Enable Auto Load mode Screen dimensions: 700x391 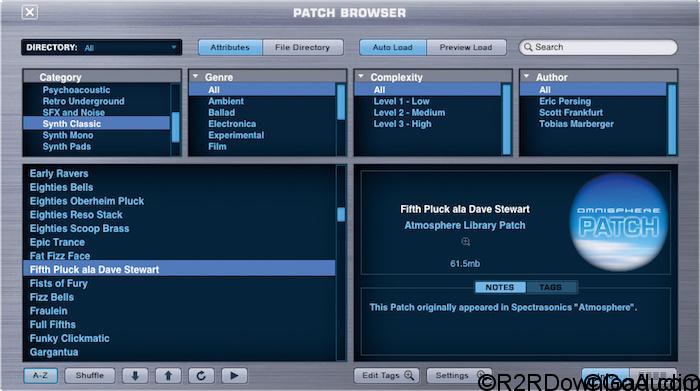[393, 47]
